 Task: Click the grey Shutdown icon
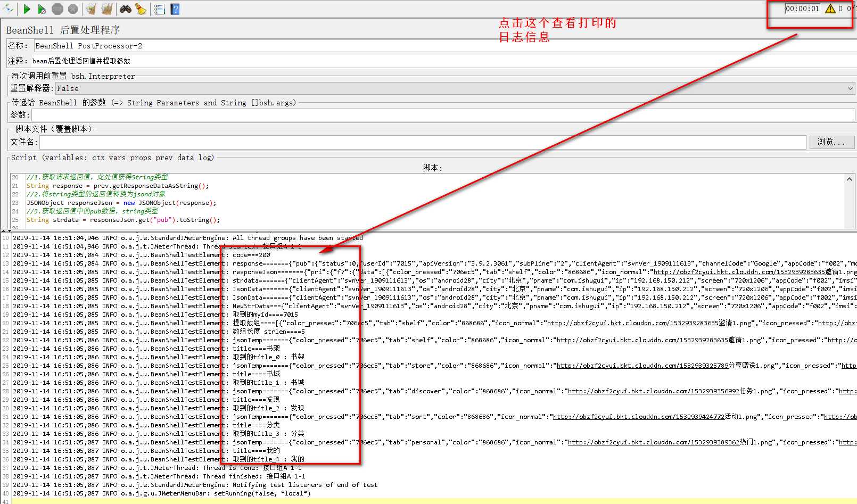(x=73, y=9)
